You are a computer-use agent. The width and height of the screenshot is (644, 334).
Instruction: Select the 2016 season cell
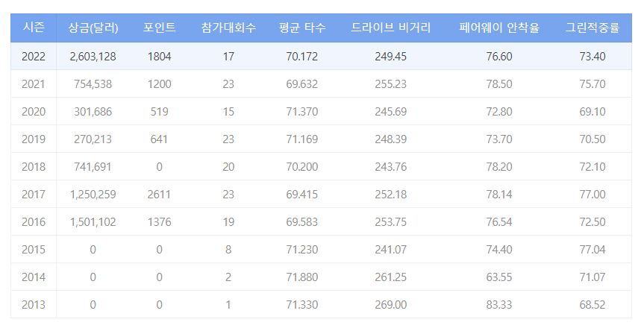click(34, 221)
